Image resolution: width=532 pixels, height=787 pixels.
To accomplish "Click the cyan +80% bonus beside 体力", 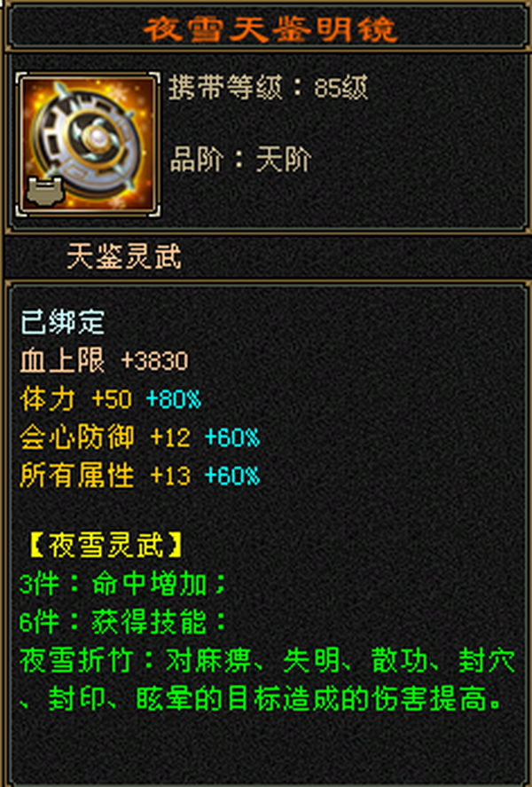I will (x=174, y=399).
